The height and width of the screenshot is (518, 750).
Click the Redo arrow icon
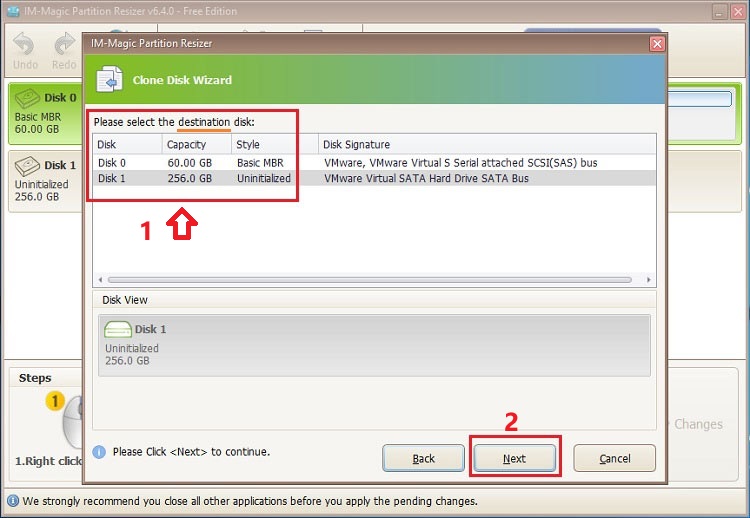64,44
